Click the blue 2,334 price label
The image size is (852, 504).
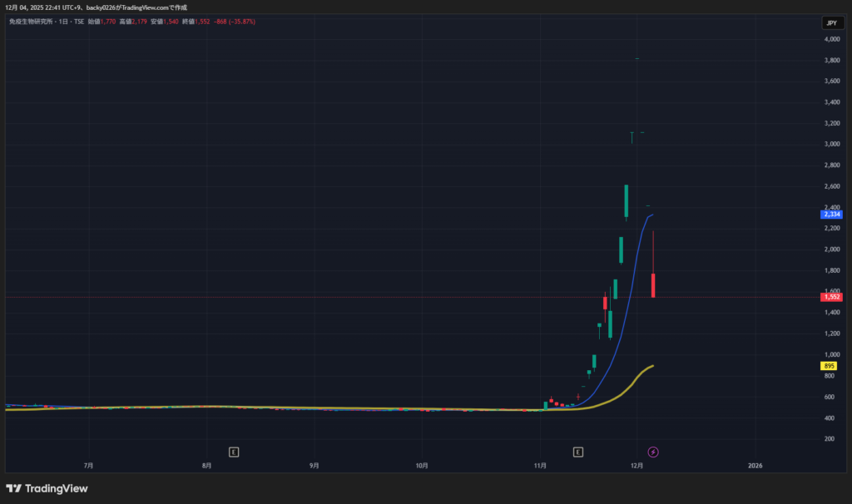coord(831,215)
